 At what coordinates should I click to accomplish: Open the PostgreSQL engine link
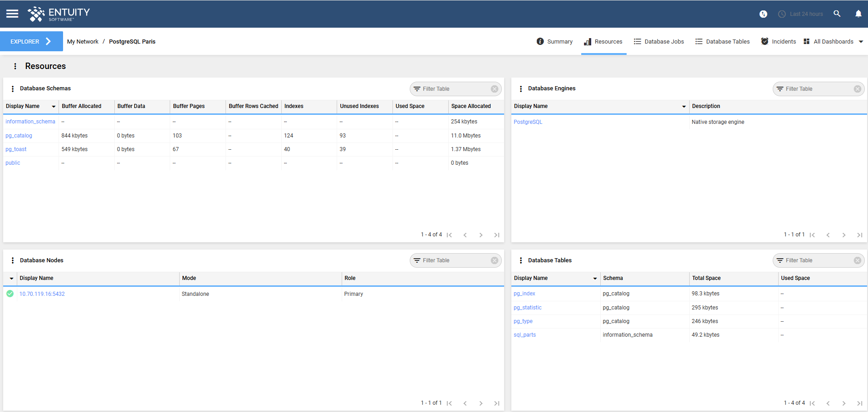528,122
